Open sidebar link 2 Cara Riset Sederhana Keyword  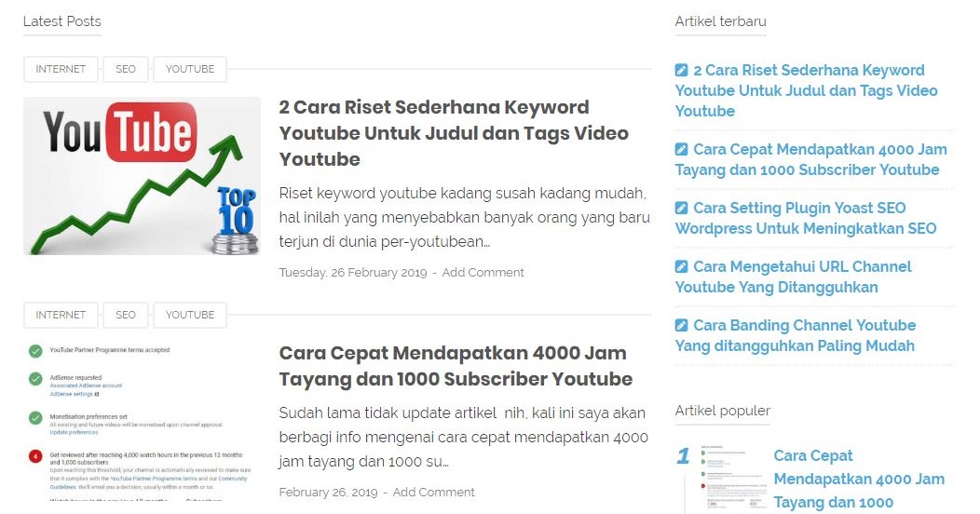click(806, 90)
